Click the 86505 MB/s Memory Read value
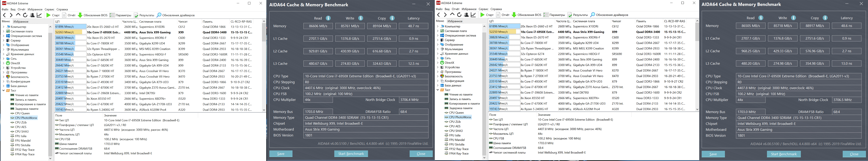 (x=750, y=26)
